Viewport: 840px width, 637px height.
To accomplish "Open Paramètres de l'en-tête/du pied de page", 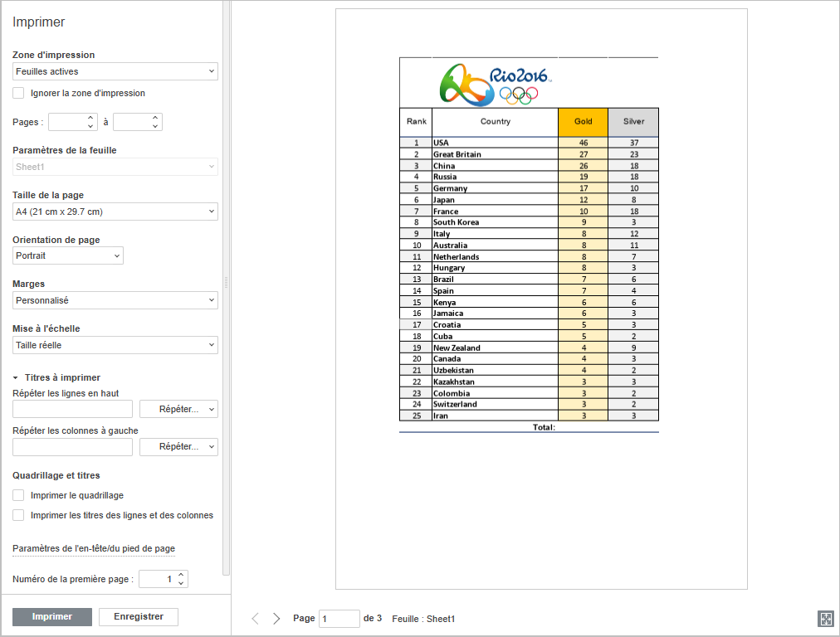I will (94, 548).
